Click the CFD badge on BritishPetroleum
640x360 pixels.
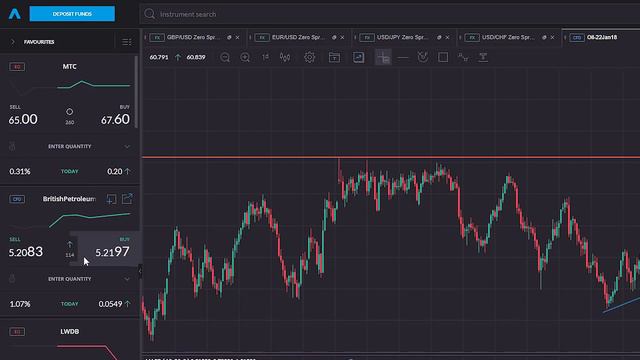point(17,199)
